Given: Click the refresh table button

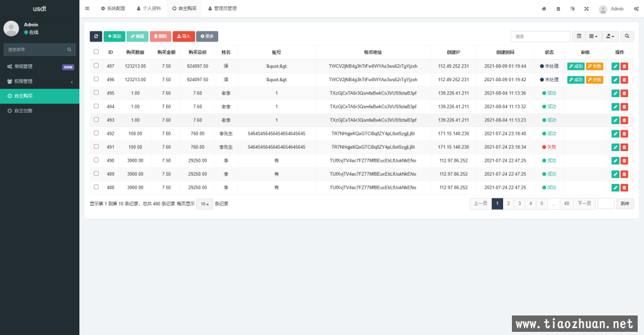Looking at the screenshot, I should (96, 36).
